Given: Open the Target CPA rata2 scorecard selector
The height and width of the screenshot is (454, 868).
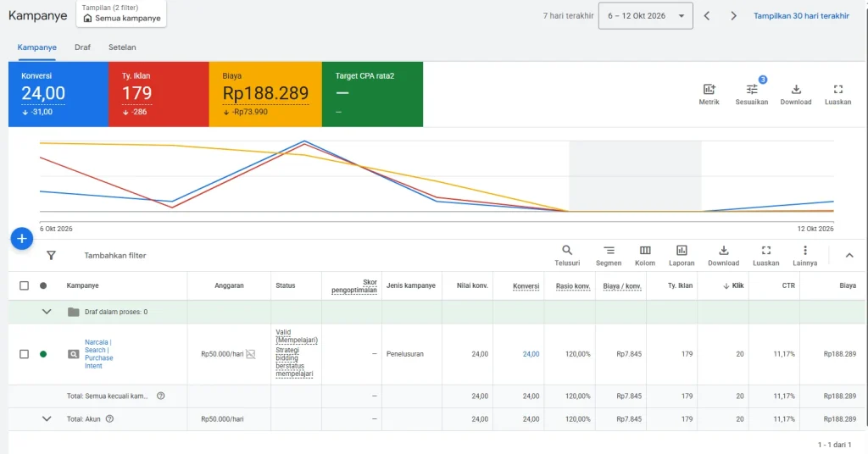Looking at the screenshot, I should 372,94.
